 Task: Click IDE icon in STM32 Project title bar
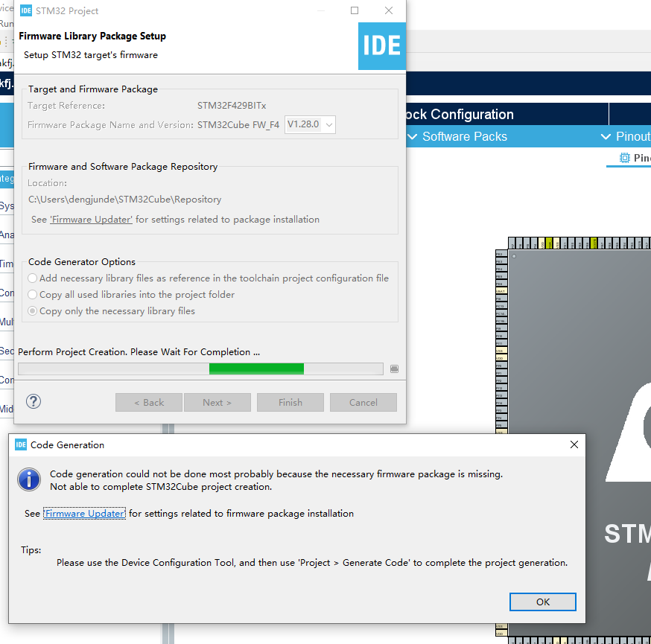pyautogui.click(x=26, y=10)
